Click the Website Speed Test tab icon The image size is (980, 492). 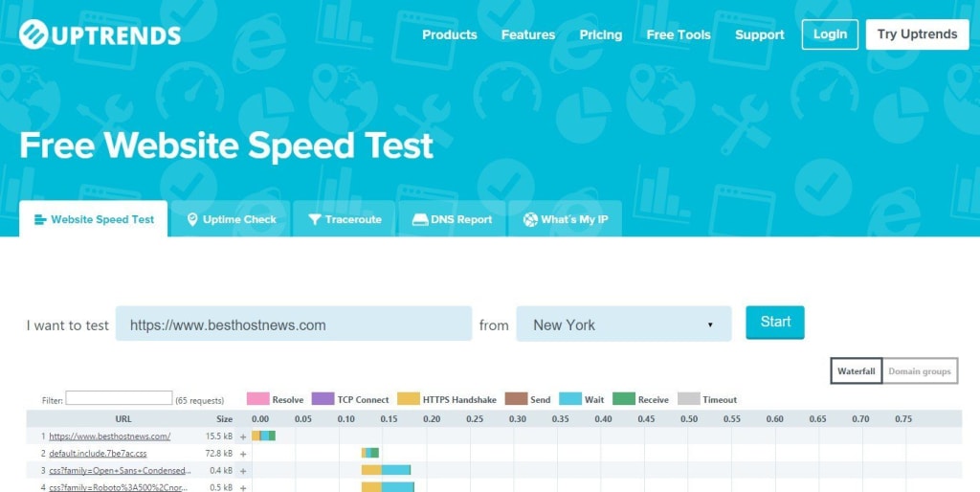coord(40,219)
